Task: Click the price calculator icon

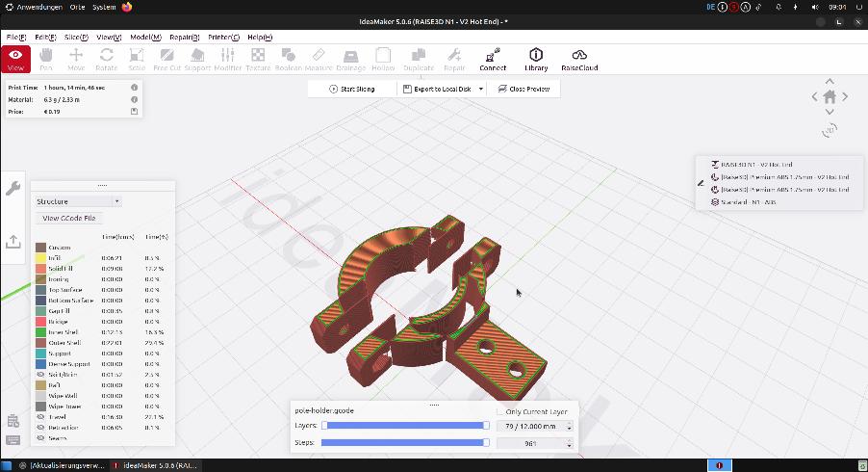Action: tap(134, 112)
